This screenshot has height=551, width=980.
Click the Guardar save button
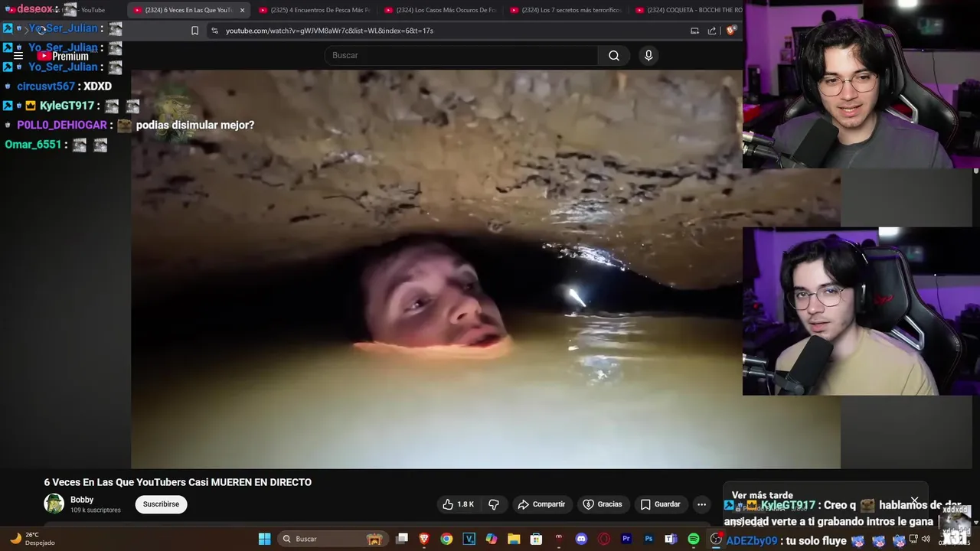pos(660,504)
